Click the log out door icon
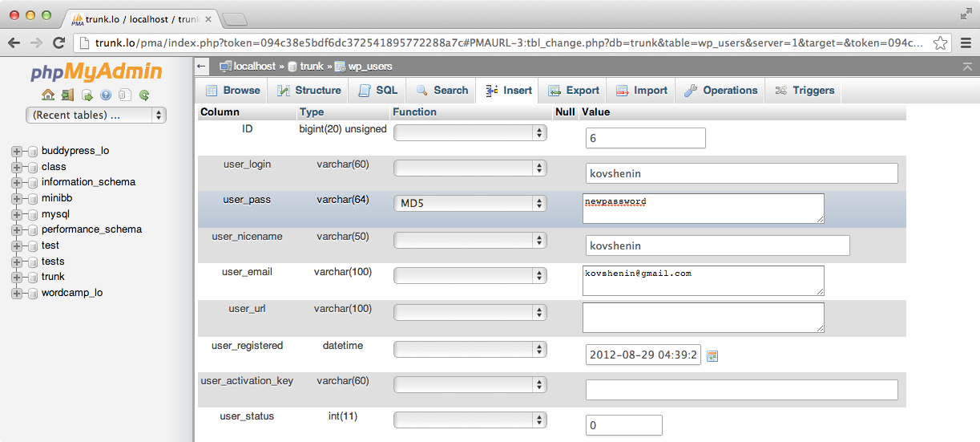 67,95
